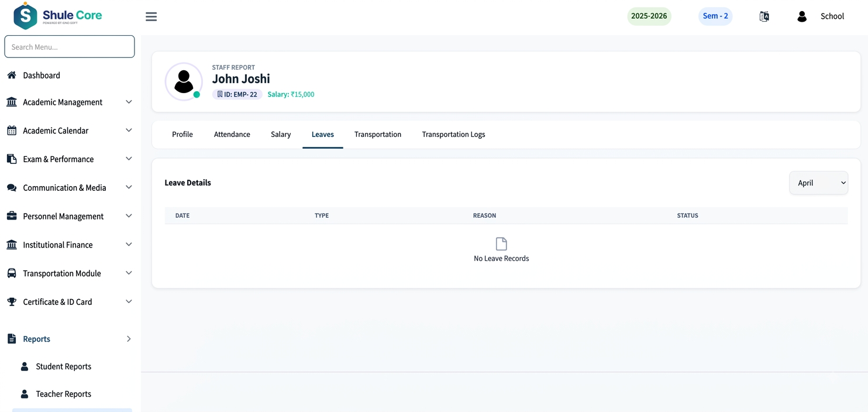Collapse the Reports section chevron
The width and height of the screenshot is (868, 412).
[129, 339]
